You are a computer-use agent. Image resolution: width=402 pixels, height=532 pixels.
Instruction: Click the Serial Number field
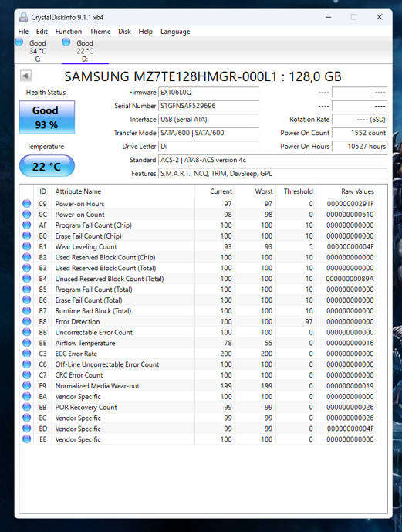click(x=209, y=106)
